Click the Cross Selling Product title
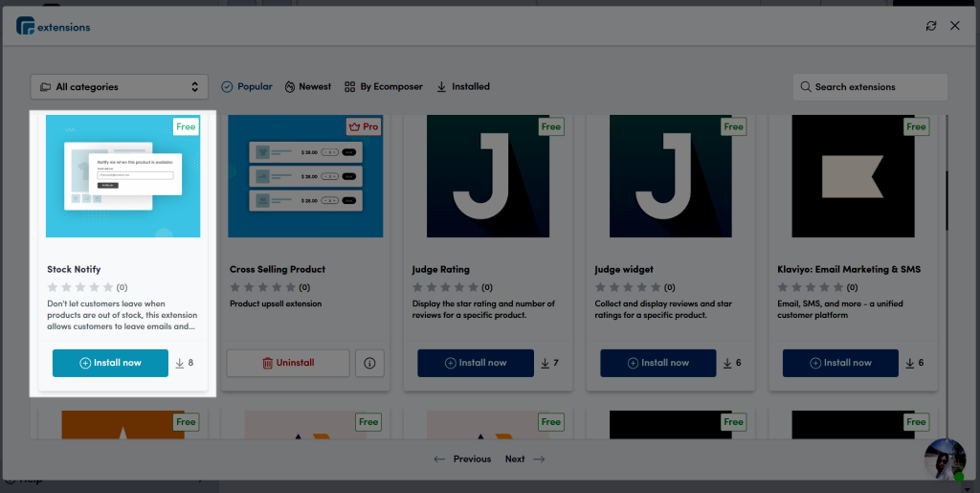The image size is (980, 493). coord(278,269)
